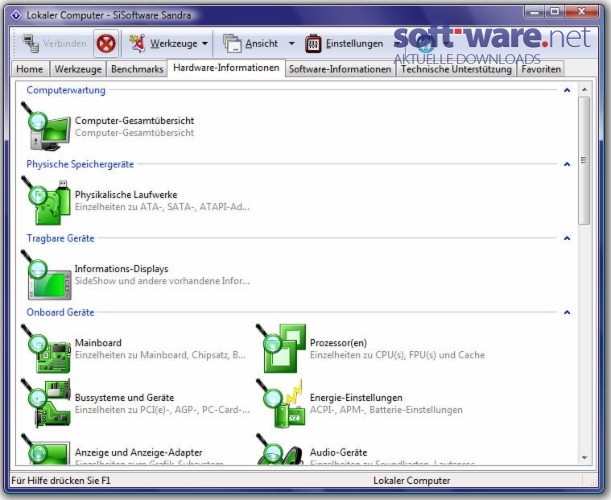Click the Computerwartung section heading
This screenshot has height=500, width=611.
click(x=66, y=90)
